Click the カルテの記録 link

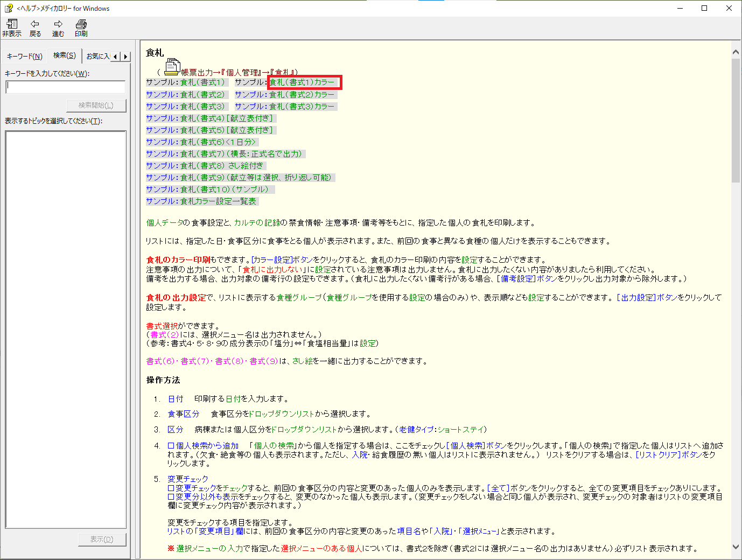(x=257, y=222)
